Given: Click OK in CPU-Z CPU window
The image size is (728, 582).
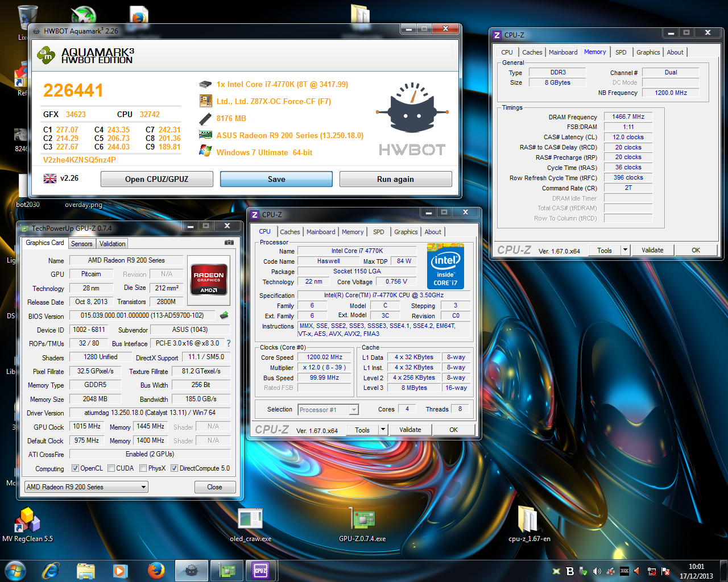Looking at the screenshot, I should 453,430.
